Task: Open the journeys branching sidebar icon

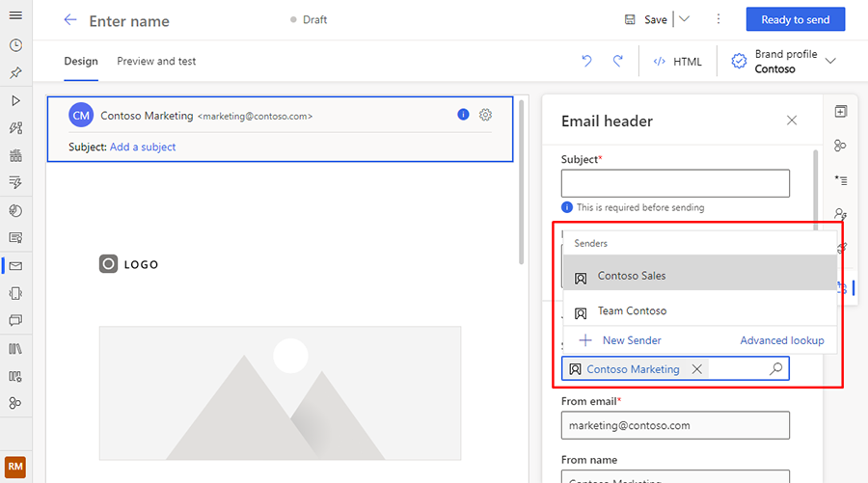Action: (15, 128)
